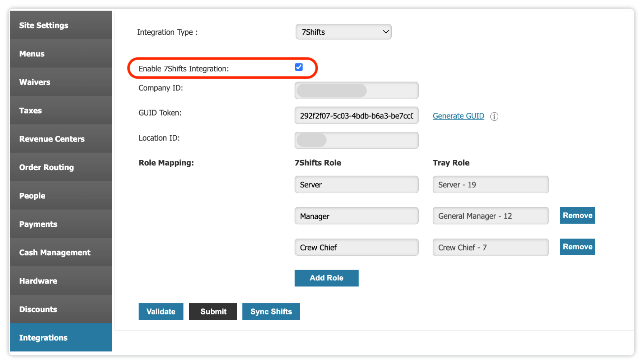
Task: Add a new role mapping row
Action: coord(326,278)
